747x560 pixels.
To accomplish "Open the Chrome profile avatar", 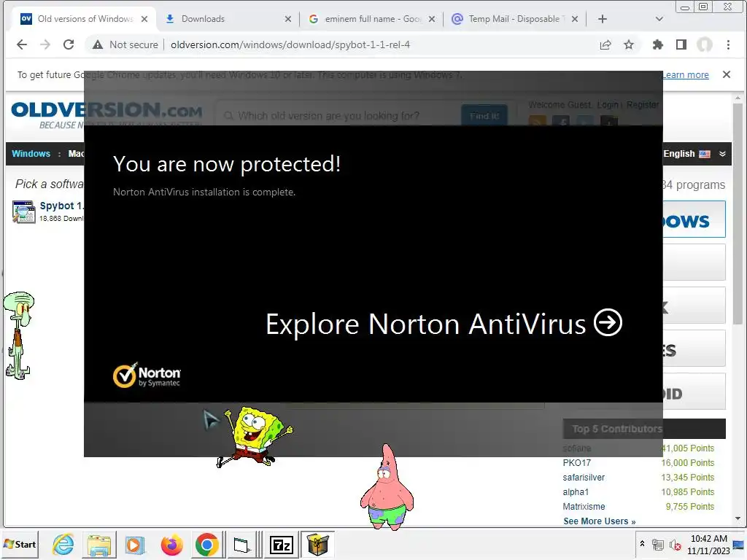I will [705, 44].
